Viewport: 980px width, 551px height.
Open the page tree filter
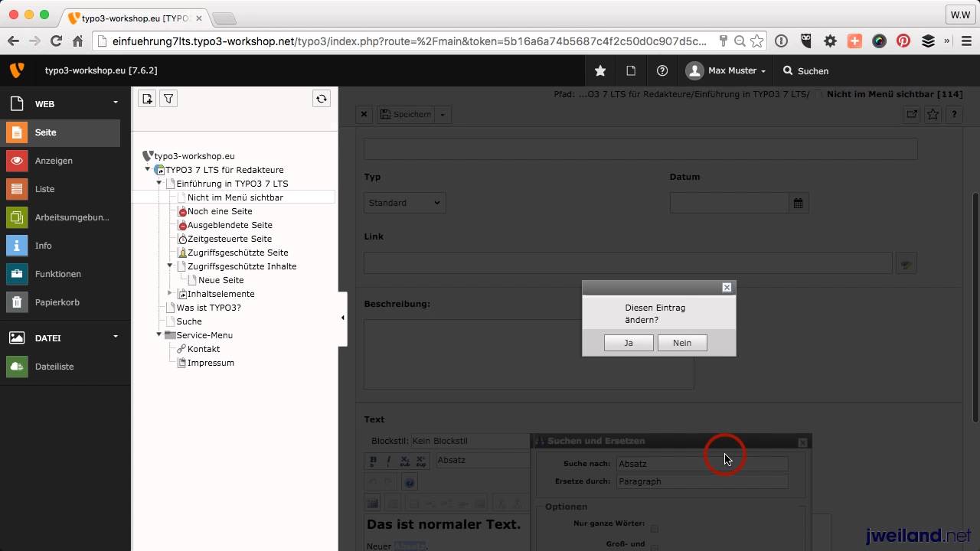click(168, 99)
